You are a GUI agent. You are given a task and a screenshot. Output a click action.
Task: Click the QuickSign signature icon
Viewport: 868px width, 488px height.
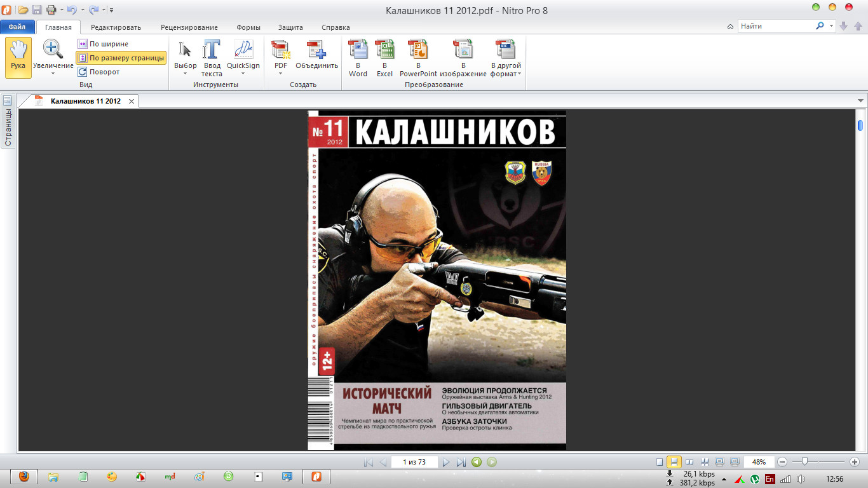tap(243, 50)
